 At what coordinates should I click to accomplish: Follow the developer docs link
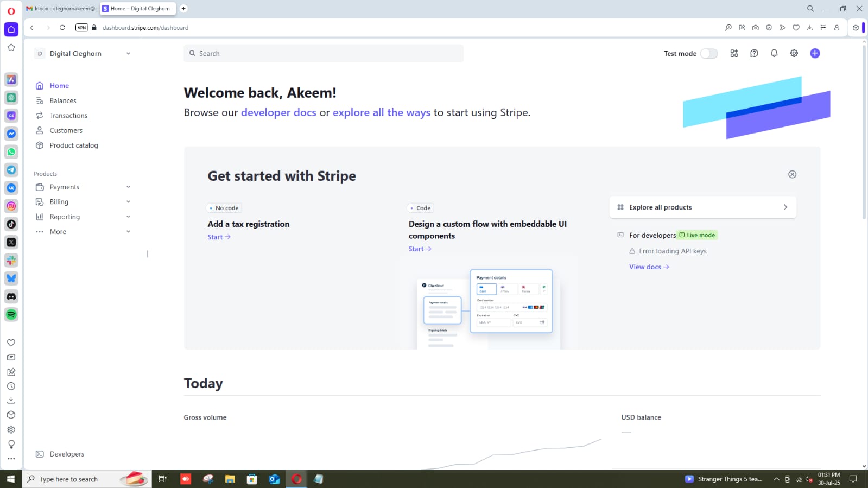pyautogui.click(x=278, y=112)
